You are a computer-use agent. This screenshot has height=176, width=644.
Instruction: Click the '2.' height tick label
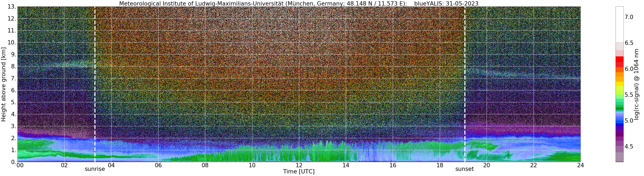tap(13, 138)
